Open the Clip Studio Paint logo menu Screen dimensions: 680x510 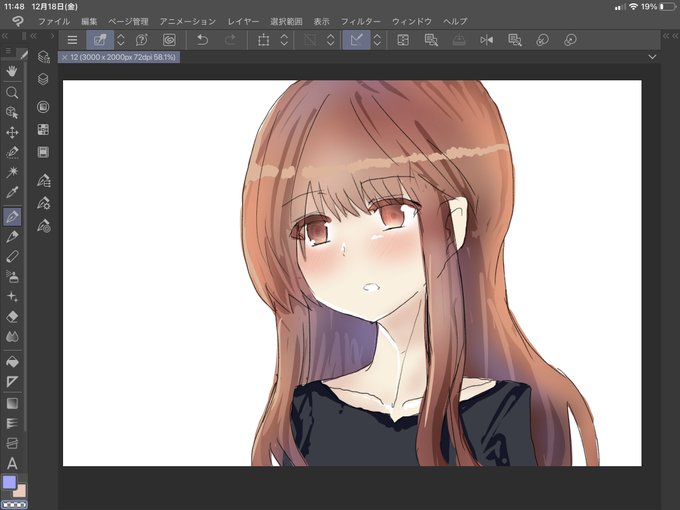18,21
